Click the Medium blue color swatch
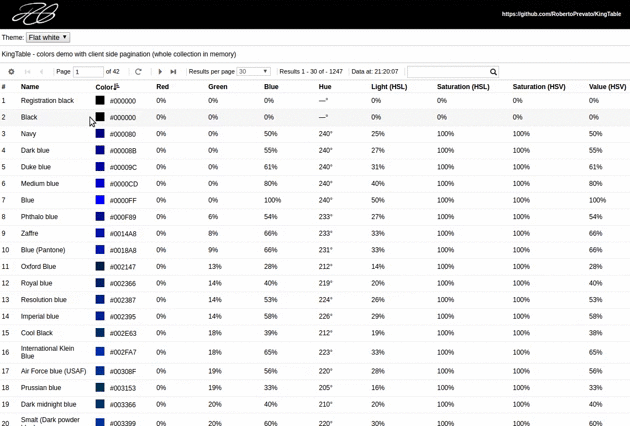 (100, 183)
